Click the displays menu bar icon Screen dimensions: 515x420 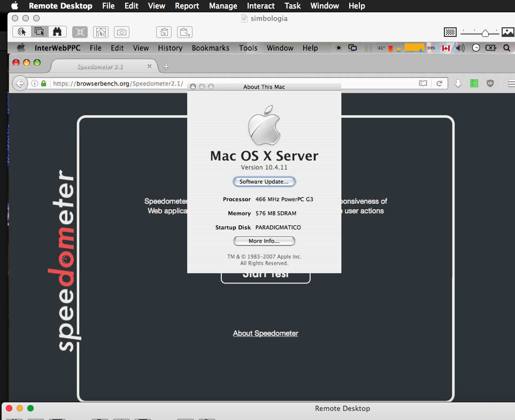click(352, 48)
